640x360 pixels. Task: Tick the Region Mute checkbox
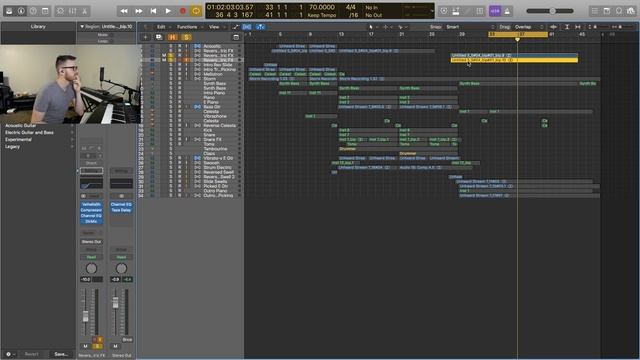111,35
